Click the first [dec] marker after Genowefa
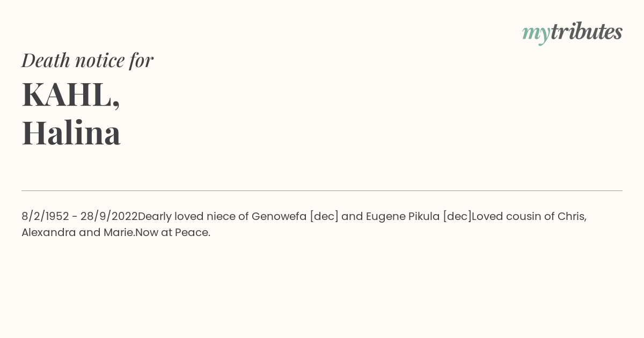This screenshot has height=338, width=644. [324, 217]
